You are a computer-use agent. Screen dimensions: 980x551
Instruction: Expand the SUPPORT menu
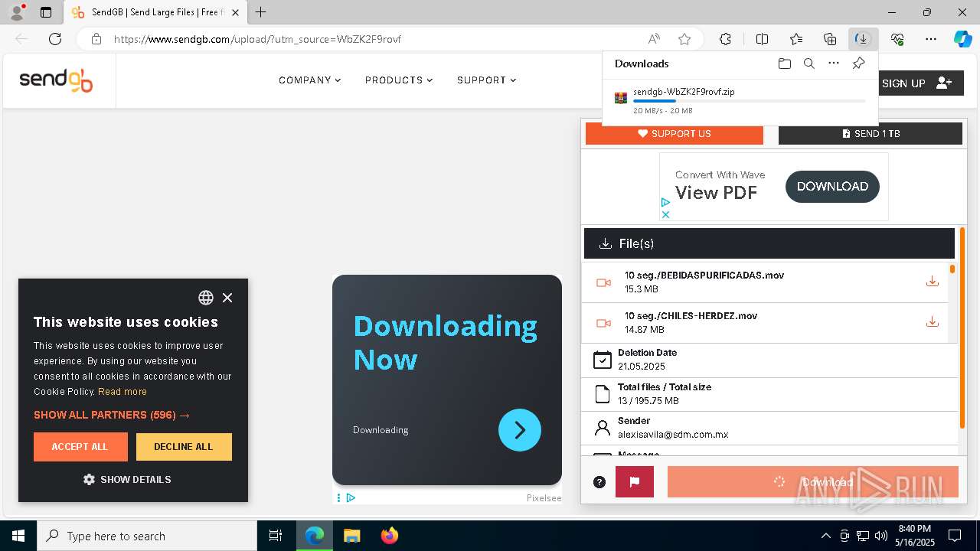487,80
